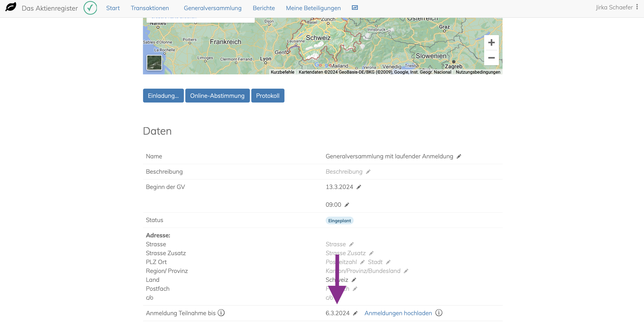The height and width of the screenshot is (330, 644).
Task: Edit the Strasse pencil icon
Action: [x=351, y=244]
